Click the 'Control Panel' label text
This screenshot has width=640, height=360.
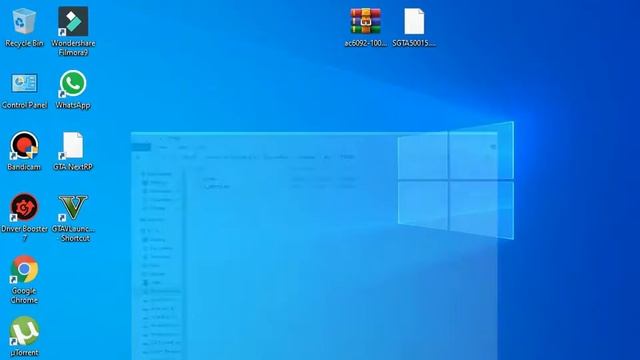click(24, 105)
